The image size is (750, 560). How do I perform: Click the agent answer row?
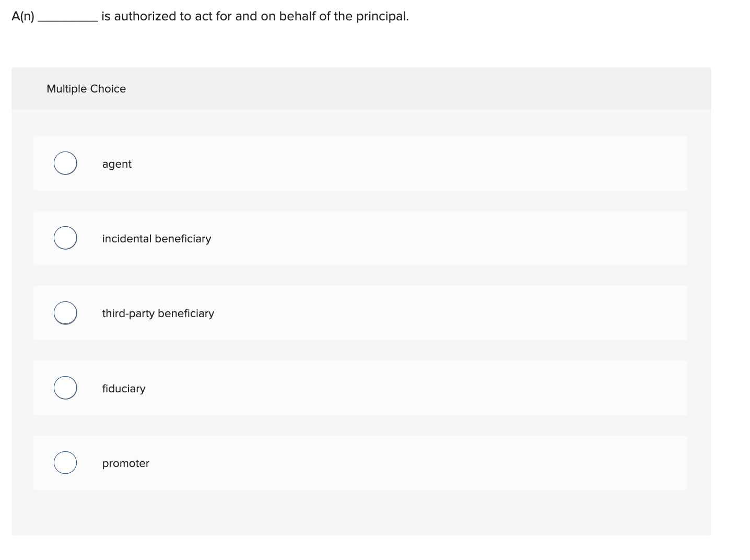[x=360, y=163]
